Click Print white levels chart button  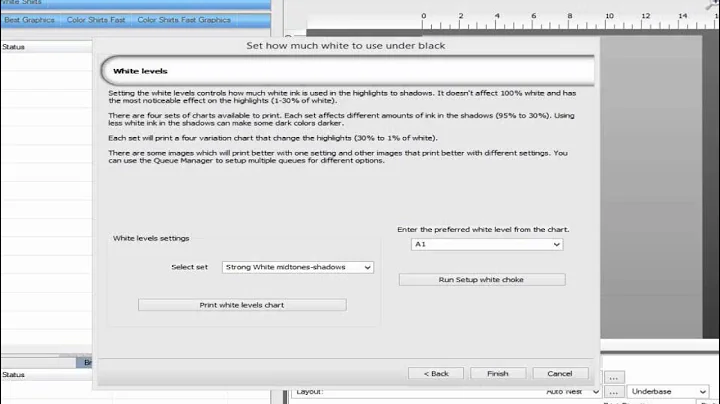(x=242, y=305)
